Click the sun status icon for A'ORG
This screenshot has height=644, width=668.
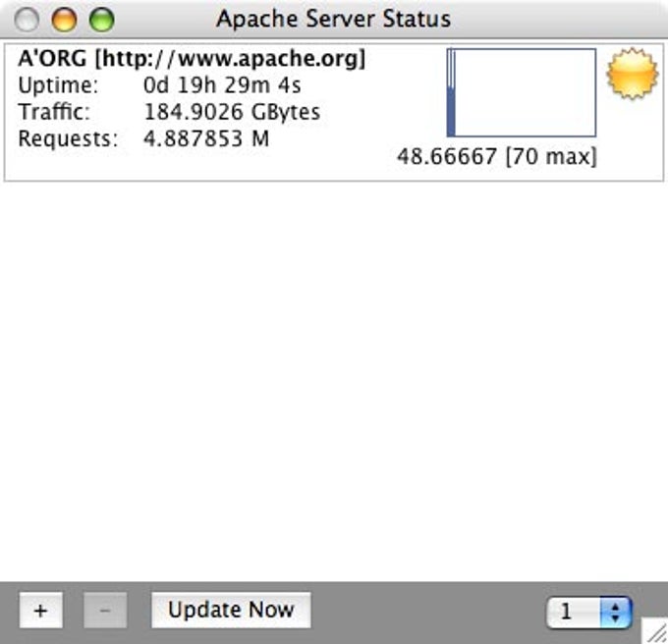click(633, 74)
